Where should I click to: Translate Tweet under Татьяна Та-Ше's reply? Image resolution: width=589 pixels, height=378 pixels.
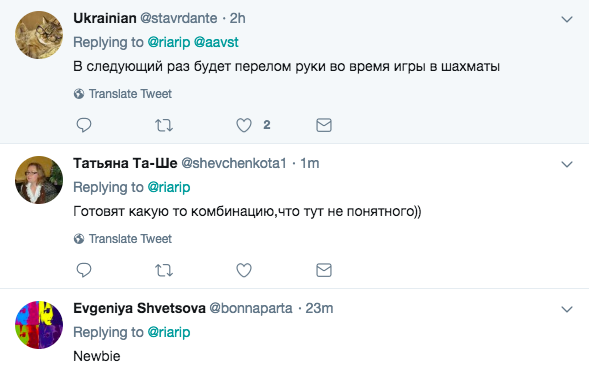coord(123,239)
